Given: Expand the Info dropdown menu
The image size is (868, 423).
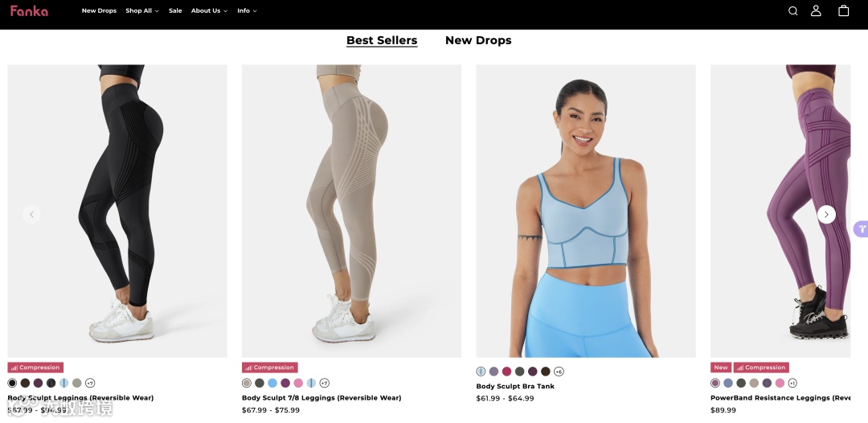Looking at the screenshot, I should 247,10.
